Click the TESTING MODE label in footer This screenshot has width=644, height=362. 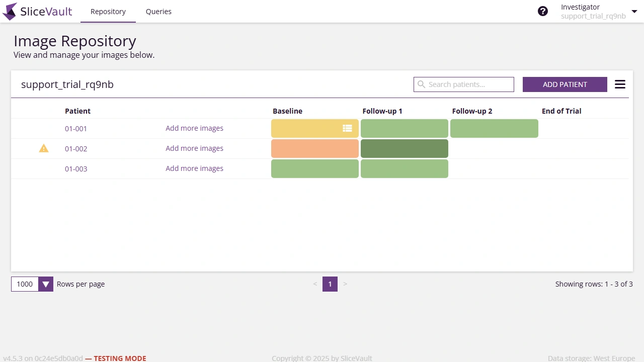point(120,358)
